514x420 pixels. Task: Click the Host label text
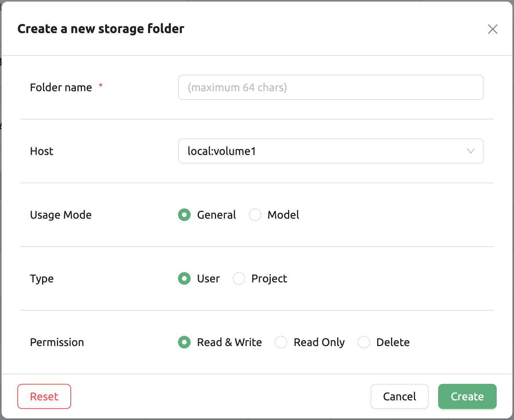point(42,151)
